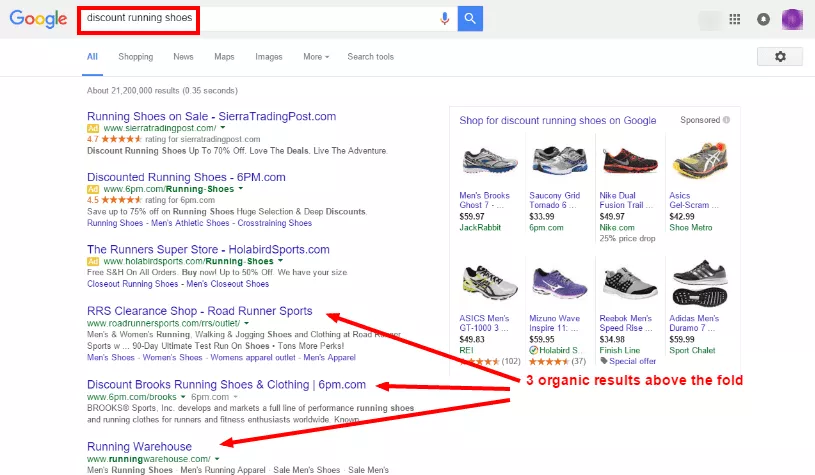This screenshot has width=815, height=475.
Task: Click the Womens apparel outlet sitelink
Action: click(x=253, y=358)
